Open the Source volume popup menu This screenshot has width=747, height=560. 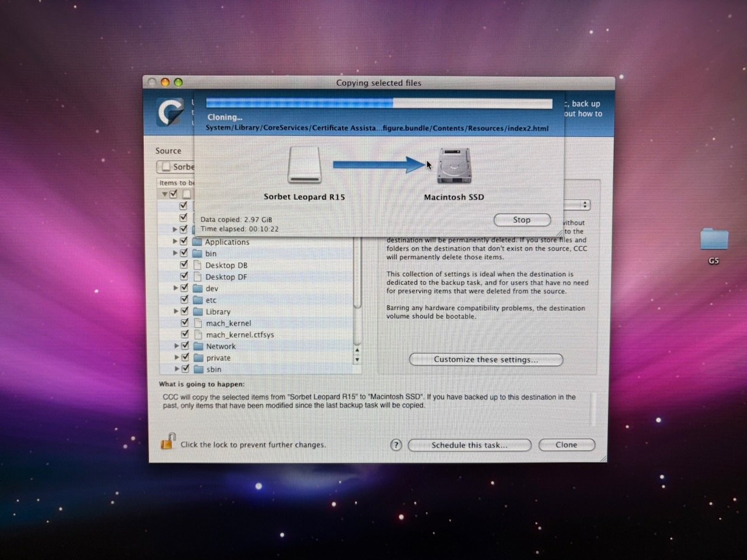[175, 167]
